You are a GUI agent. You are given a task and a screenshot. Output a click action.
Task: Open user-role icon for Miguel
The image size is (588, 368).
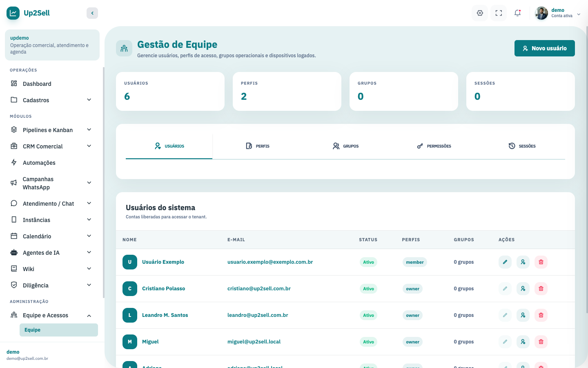click(523, 342)
